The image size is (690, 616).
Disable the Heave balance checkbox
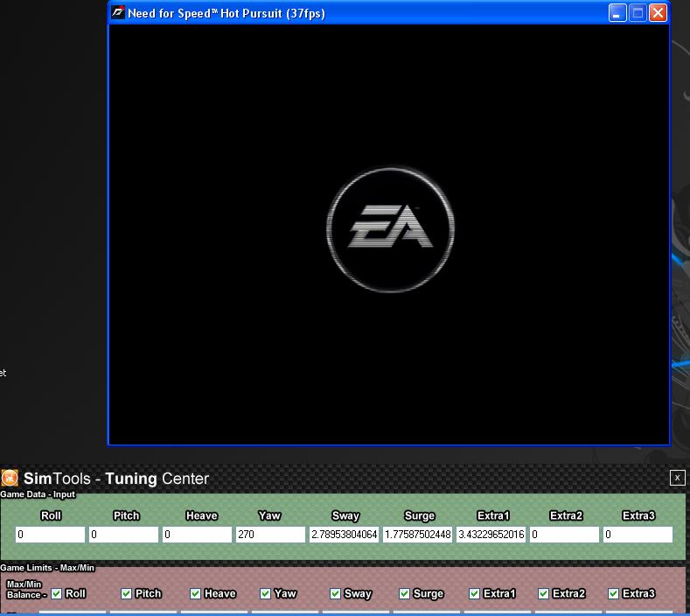(x=195, y=593)
